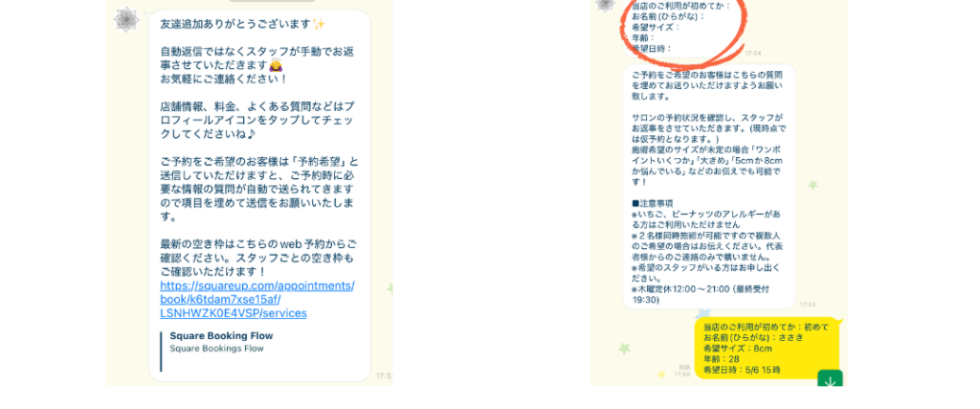
Task: Tap the green scroll-to-bottom arrow button
Action: [830, 379]
